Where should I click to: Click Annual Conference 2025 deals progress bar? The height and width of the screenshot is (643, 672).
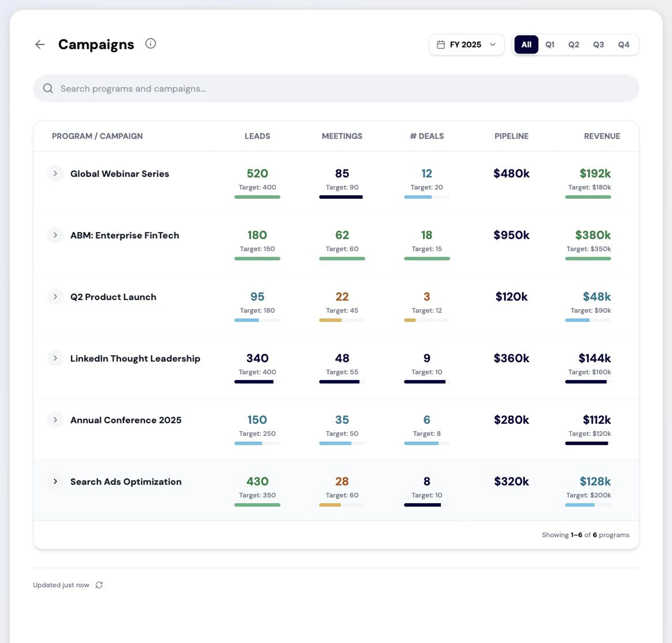pos(427,443)
